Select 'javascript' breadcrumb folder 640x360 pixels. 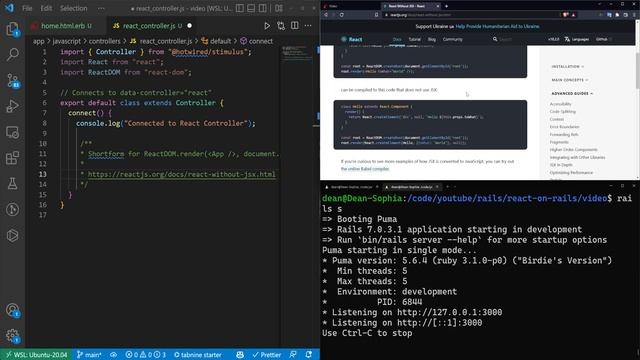(67, 41)
